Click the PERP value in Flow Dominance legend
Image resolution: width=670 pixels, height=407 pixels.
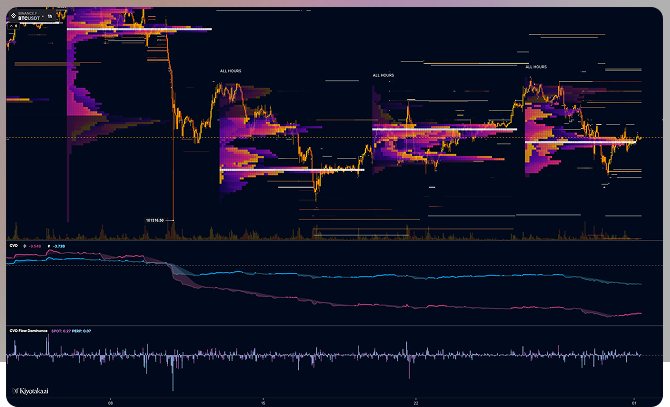(x=83, y=329)
